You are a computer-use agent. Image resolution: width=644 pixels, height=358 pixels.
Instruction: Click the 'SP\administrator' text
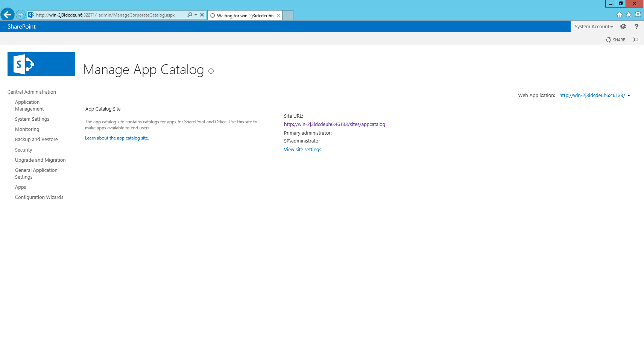click(302, 141)
